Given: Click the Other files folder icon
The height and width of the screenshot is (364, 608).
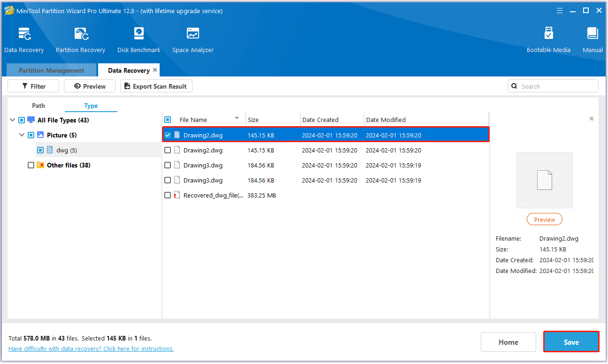Looking at the screenshot, I should [40, 165].
